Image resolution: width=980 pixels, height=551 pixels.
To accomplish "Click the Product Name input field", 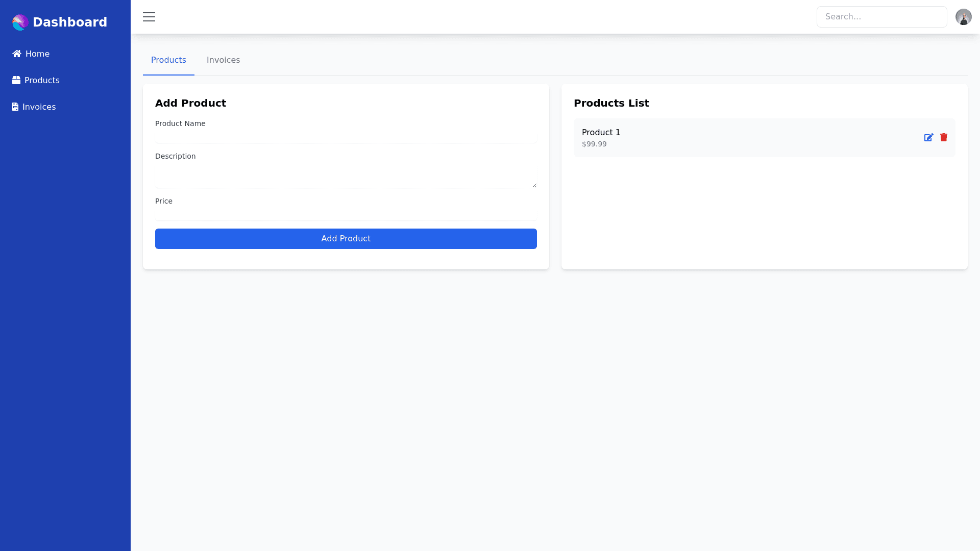I will [x=346, y=137].
